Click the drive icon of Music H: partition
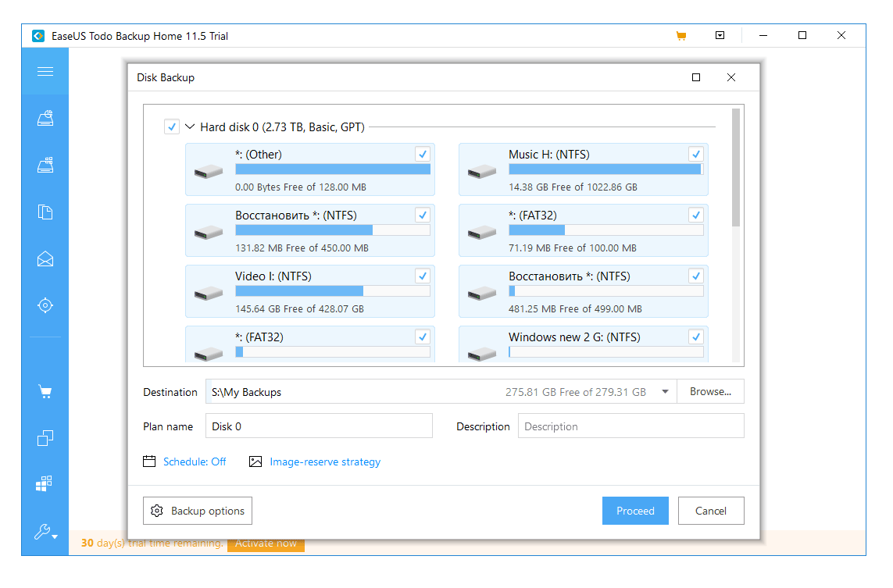 482,171
